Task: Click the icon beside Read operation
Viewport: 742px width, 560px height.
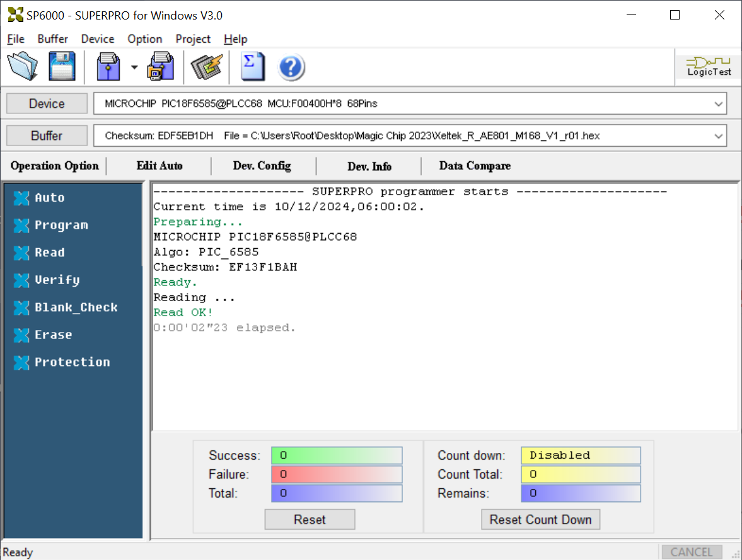Action: pyautogui.click(x=21, y=253)
